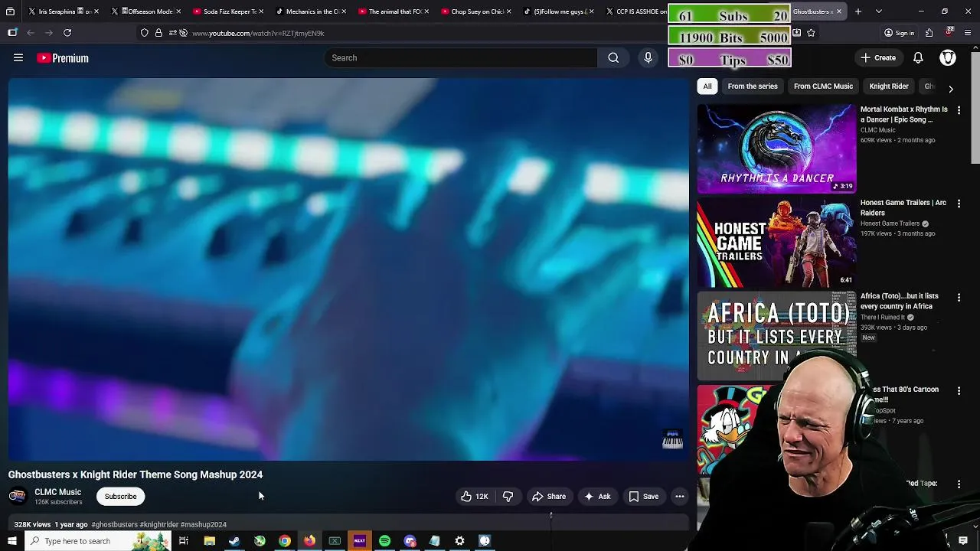The image size is (980, 551).
Task: Open the browser application menu
Action: point(968,33)
